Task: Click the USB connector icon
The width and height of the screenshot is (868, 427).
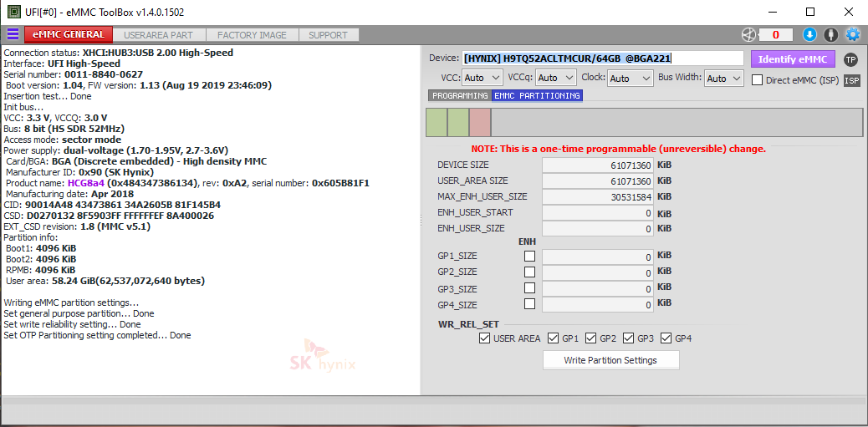Action: [830, 35]
